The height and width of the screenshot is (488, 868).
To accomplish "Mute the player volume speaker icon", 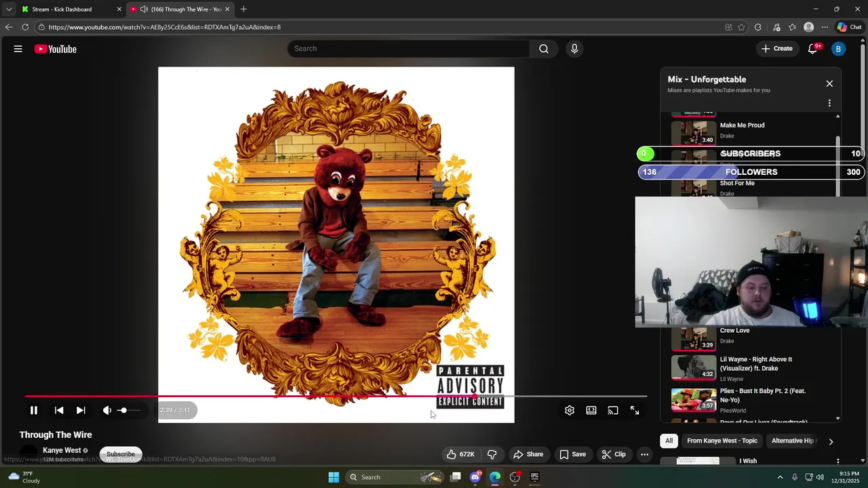I will click(x=106, y=410).
